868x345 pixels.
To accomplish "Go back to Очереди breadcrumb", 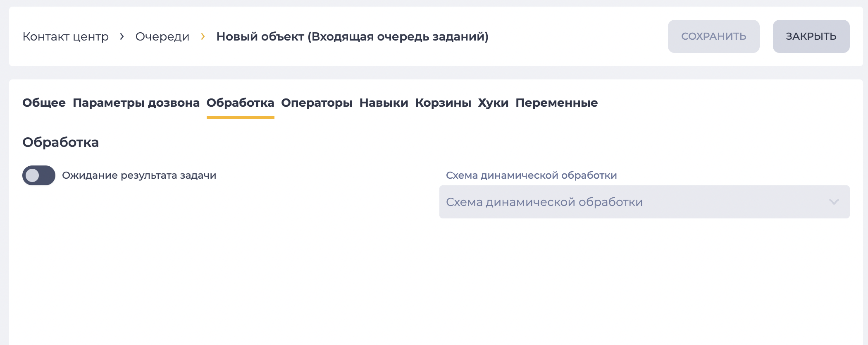I will [162, 36].
